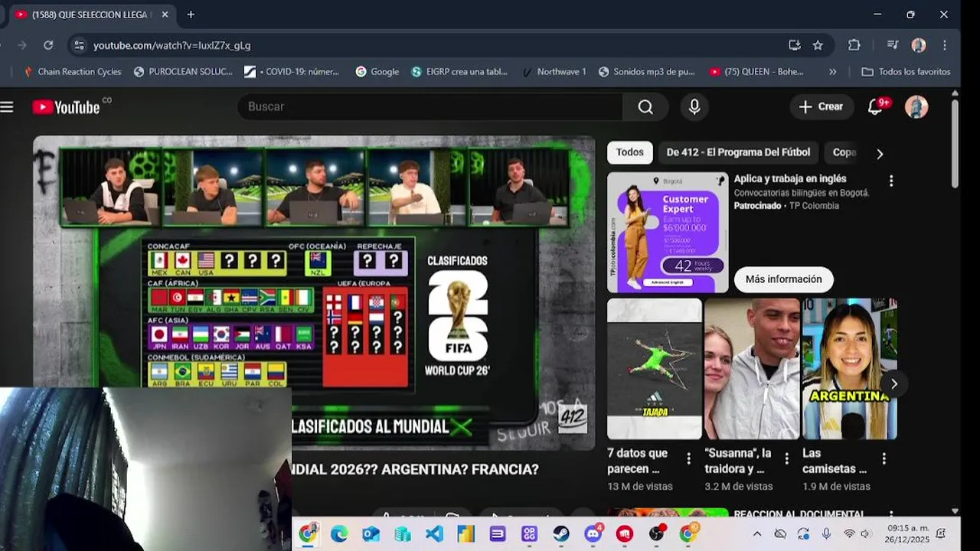Switch to the YouTube browser tab
Screen dimensions: 980x551
click(90, 15)
